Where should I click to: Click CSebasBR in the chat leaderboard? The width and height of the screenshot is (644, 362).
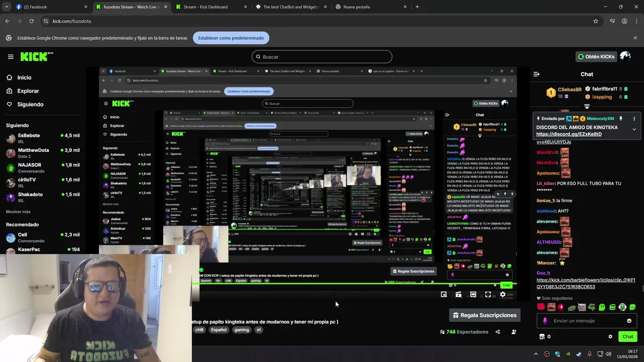(570, 89)
